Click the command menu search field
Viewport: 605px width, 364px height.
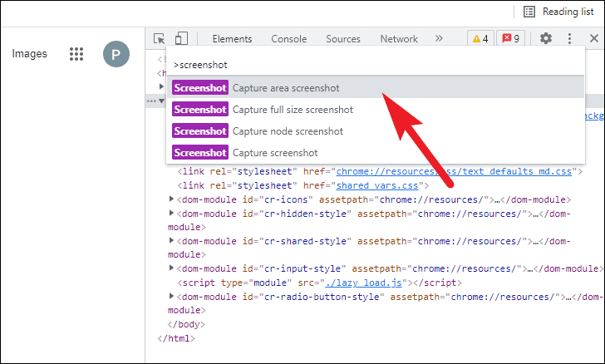pos(376,65)
